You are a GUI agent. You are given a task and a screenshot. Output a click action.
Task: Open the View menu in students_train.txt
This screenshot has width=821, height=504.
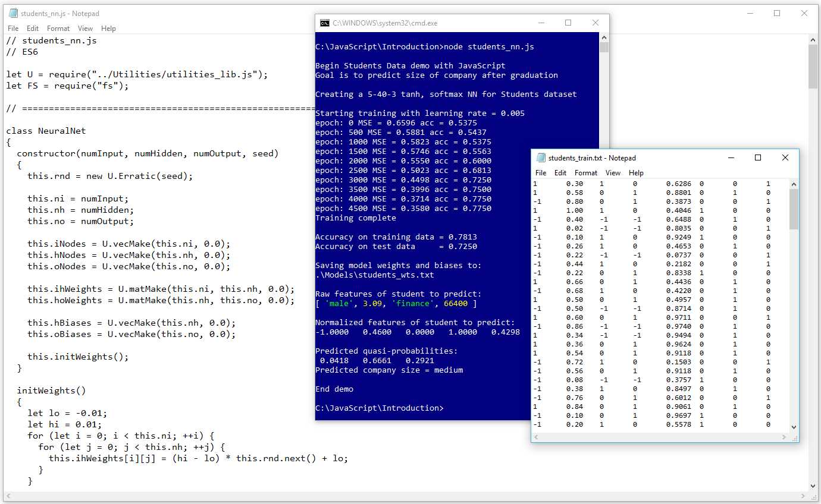tap(613, 172)
